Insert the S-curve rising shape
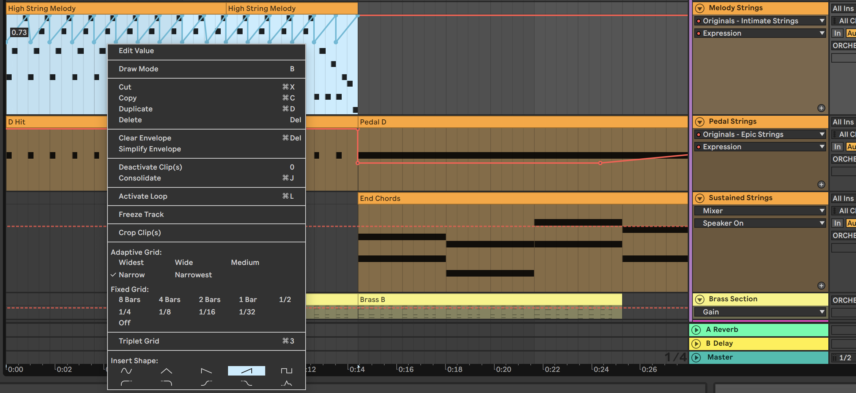The width and height of the screenshot is (856, 393). click(206, 383)
